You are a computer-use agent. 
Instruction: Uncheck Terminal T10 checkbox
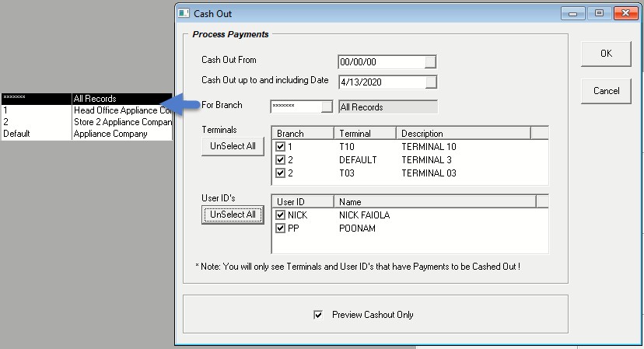pyautogui.click(x=280, y=146)
